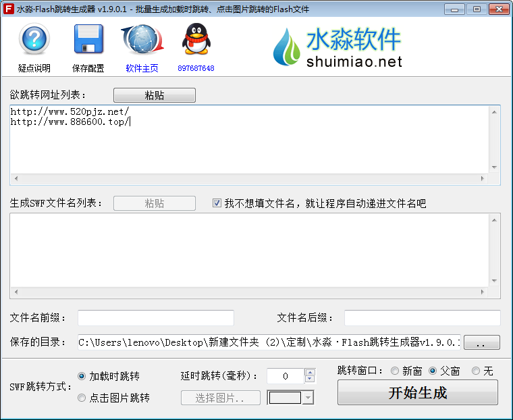Click SWF list vertical scrollbar down arrow
The width and height of the screenshot is (513, 420).
494,280
